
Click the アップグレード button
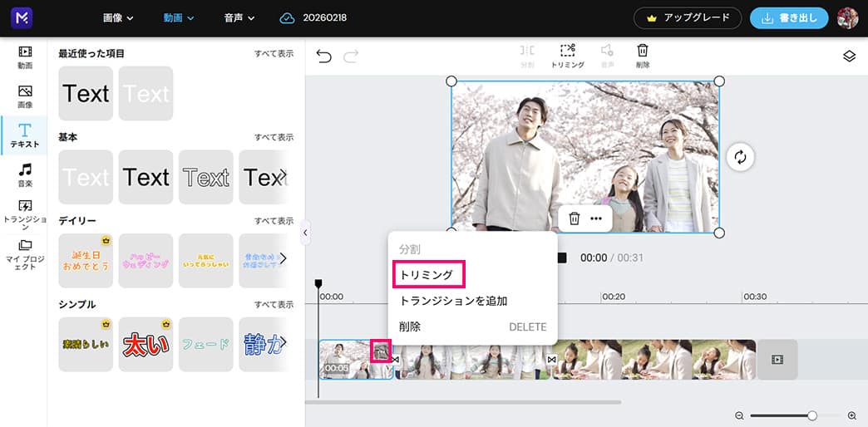tap(688, 18)
